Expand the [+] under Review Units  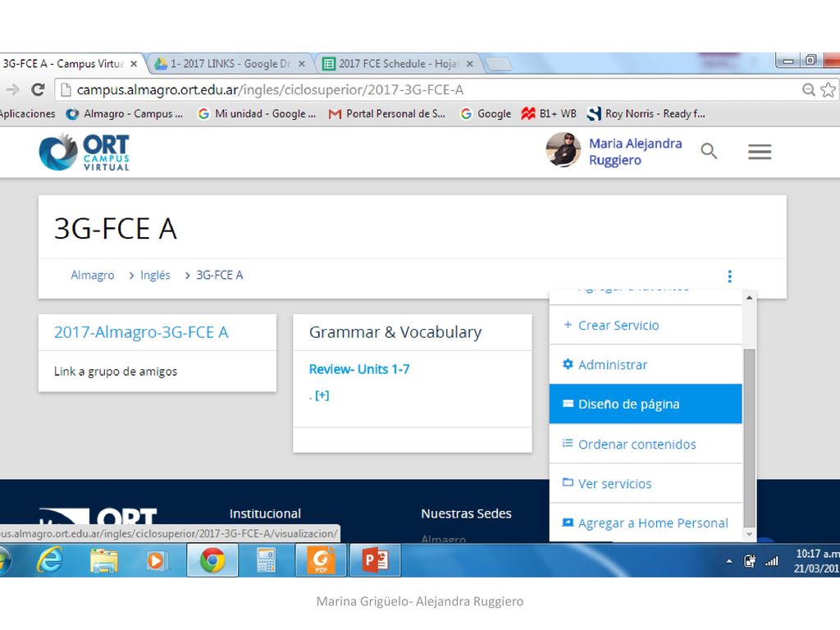tap(322, 395)
